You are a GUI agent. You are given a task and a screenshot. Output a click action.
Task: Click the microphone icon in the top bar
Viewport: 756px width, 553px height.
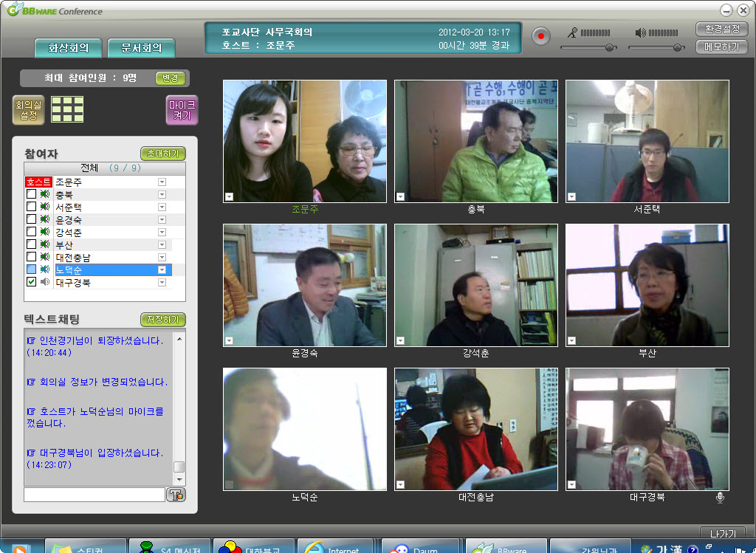(571, 32)
